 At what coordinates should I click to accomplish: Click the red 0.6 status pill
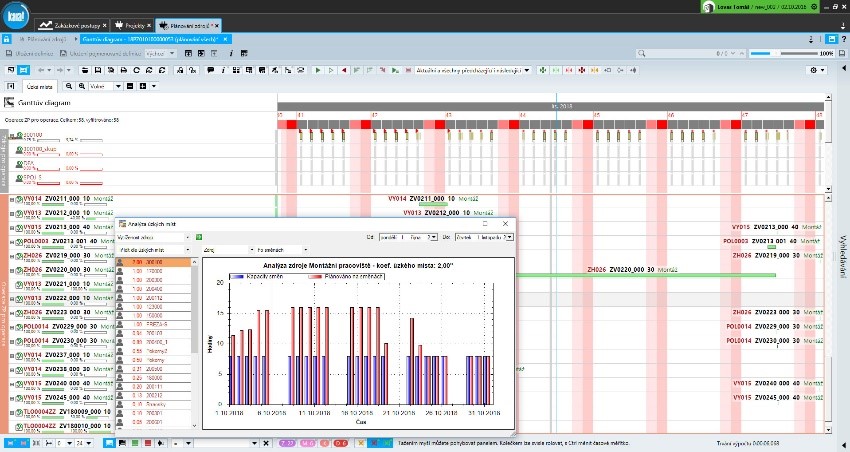340,443
